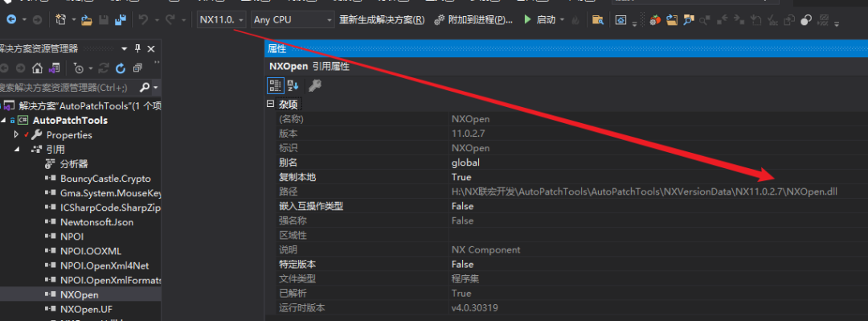Click the 启动 start debugging button

539,20
